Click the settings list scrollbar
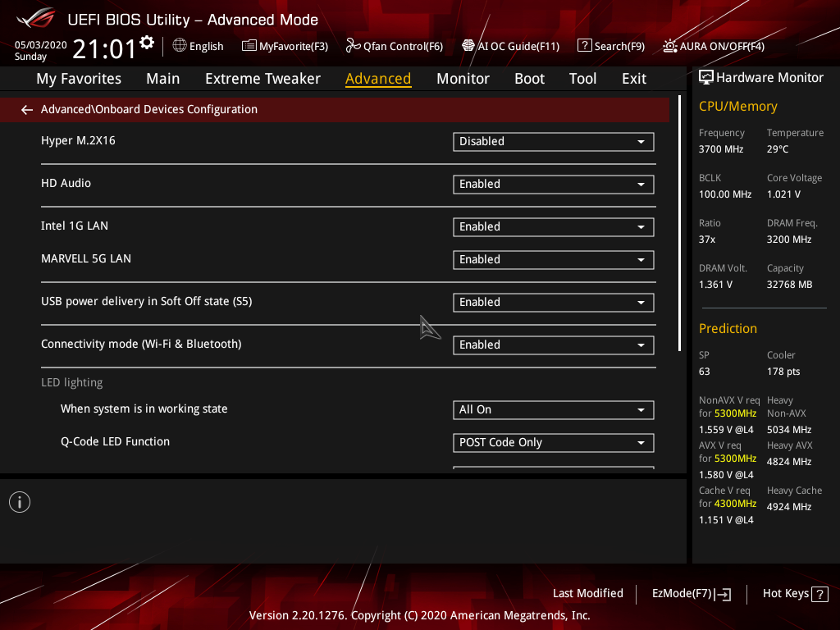Screen dimensions: 840x630 click(679, 223)
